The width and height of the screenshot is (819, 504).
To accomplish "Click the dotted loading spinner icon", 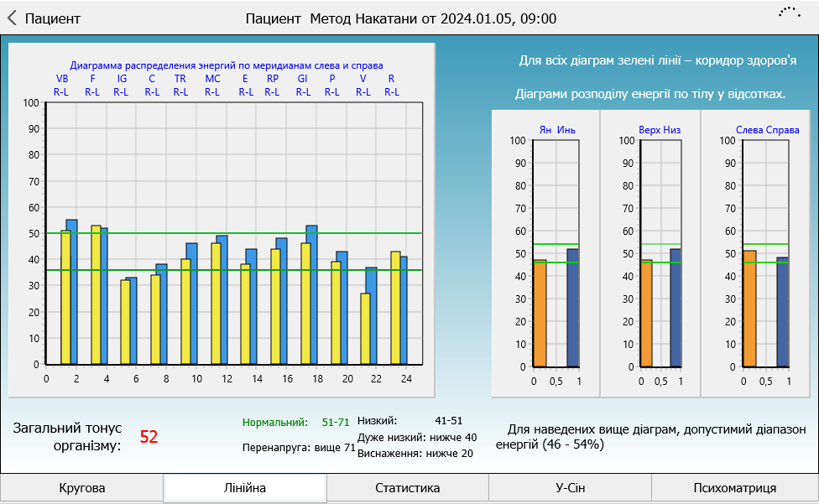I will (x=789, y=13).
